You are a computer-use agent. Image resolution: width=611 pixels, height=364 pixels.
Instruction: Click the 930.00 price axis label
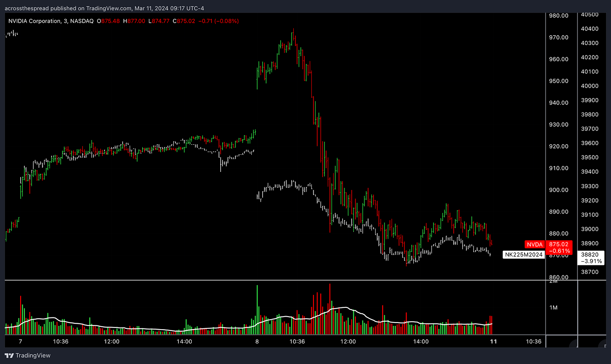[x=559, y=125]
